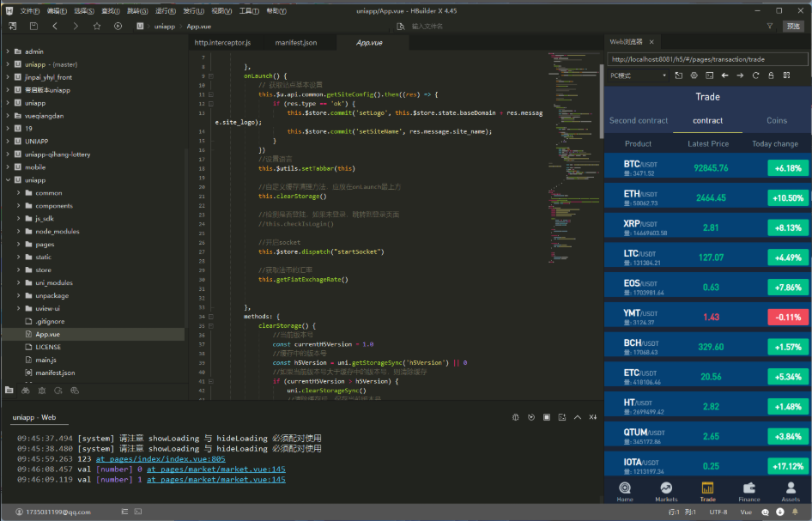This screenshot has height=521, width=812.
Task: Click the 预览 preview button
Action: 793,26
